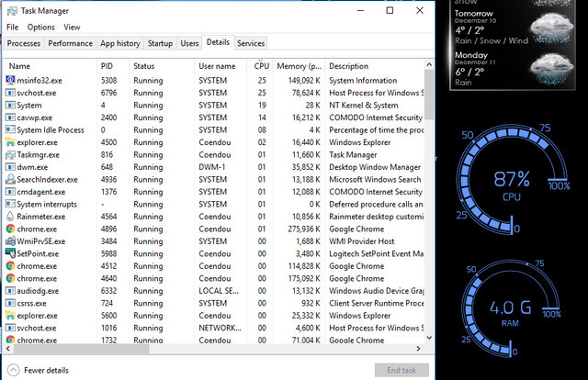
Task: Click the msinfo32.exe process icon
Action: tap(10, 80)
